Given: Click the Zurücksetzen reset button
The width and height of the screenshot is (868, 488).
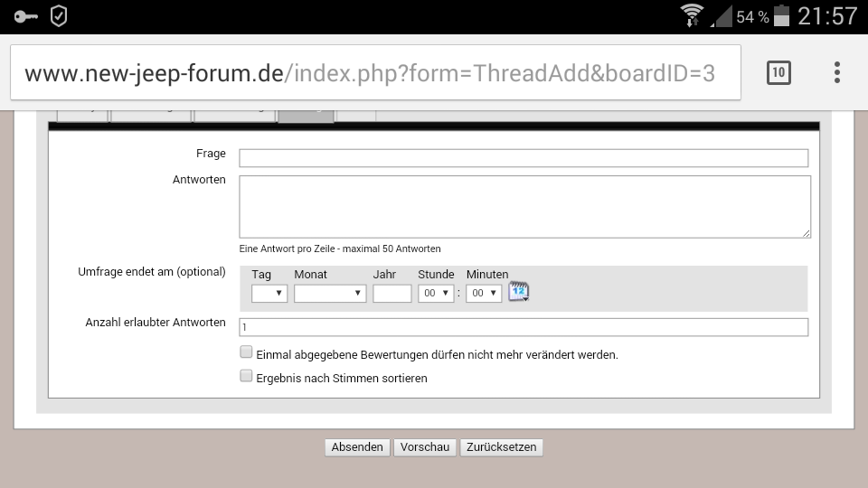Looking at the screenshot, I should (502, 447).
